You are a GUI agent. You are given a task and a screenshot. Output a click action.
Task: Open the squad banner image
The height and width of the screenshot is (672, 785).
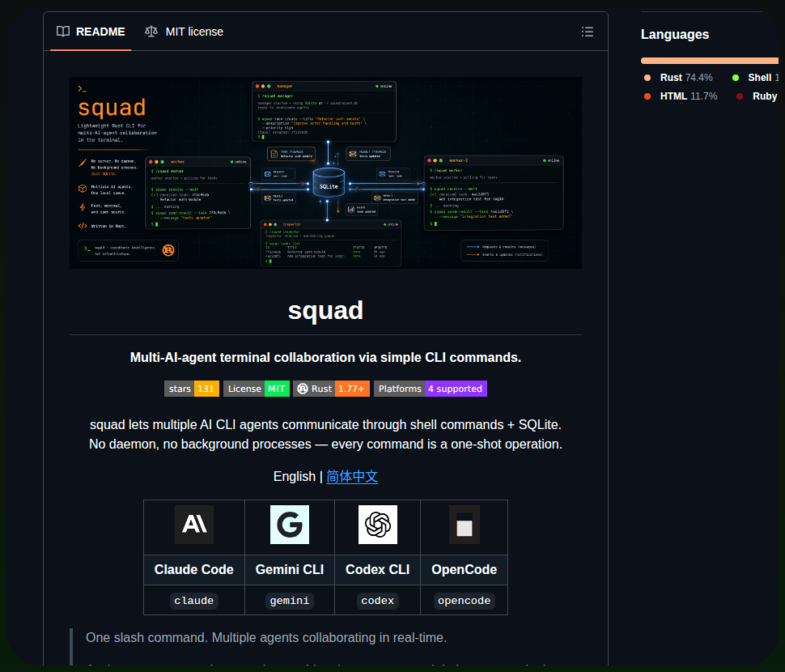click(x=325, y=172)
